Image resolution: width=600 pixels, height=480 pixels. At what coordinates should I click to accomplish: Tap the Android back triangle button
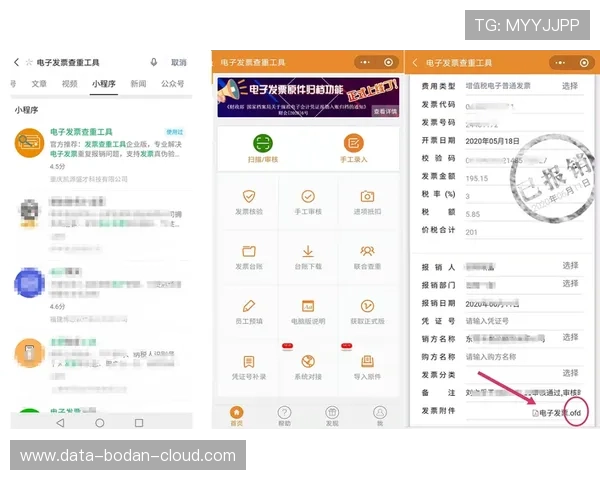click(x=60, y=423)
